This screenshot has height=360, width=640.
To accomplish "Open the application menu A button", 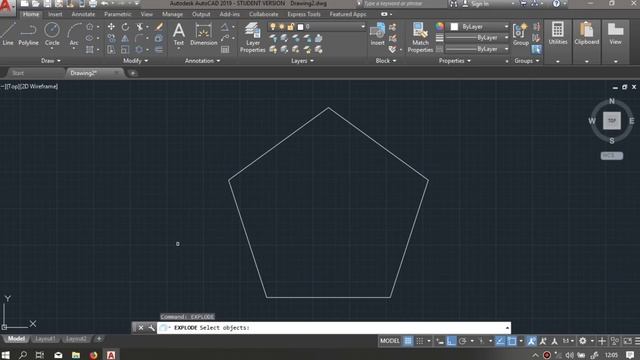I will tap(7, 7).
